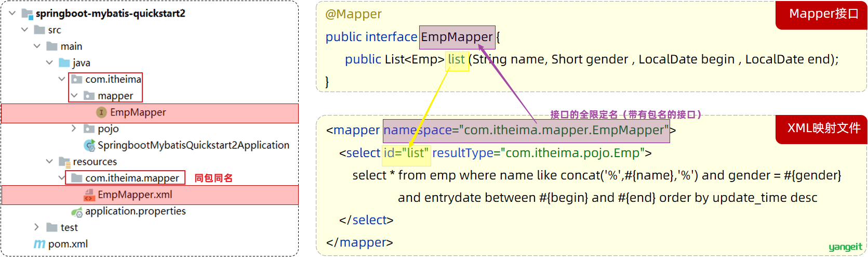
Task: Click the resultType="com.itheima.pojo.Emp" attribute
Action: pos(538,153)
